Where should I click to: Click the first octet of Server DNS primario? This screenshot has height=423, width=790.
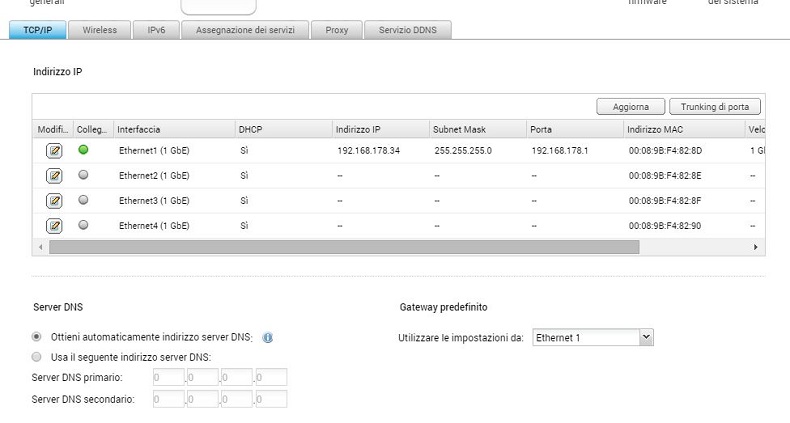pyautogui.click(x=169, y=378)
